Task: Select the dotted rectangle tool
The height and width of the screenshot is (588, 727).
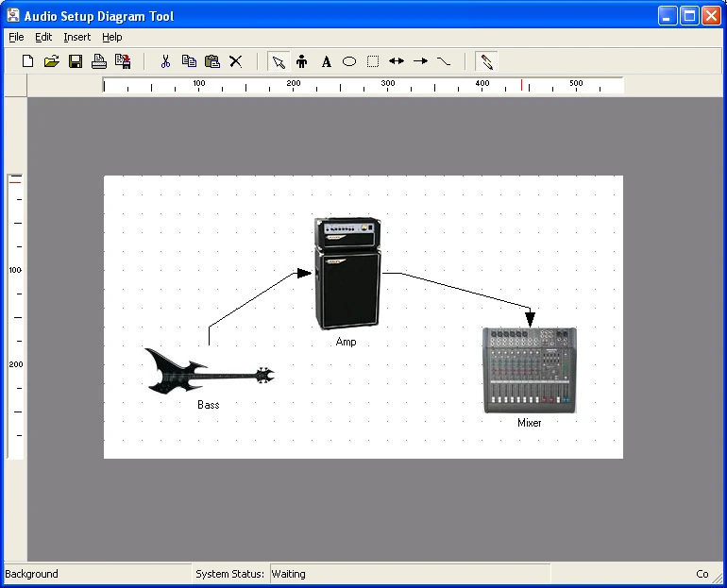Action: pyautogui.click(x=373, y=61)
